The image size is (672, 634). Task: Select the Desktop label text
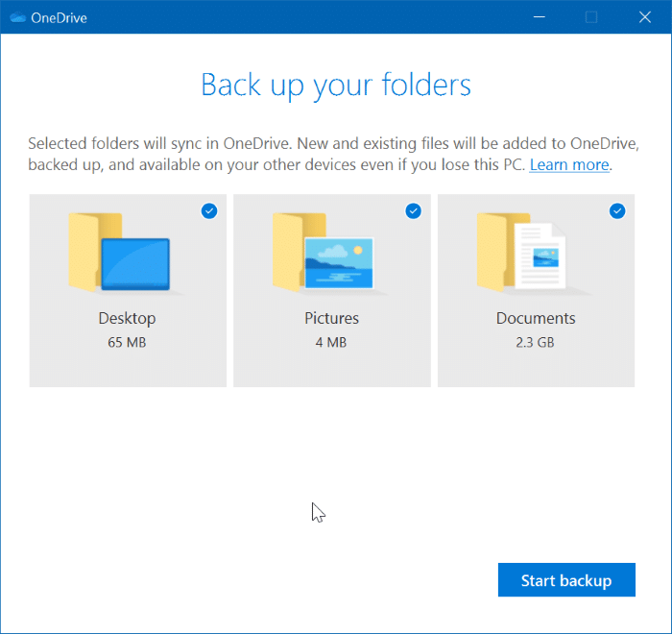[x=128, y=318]
